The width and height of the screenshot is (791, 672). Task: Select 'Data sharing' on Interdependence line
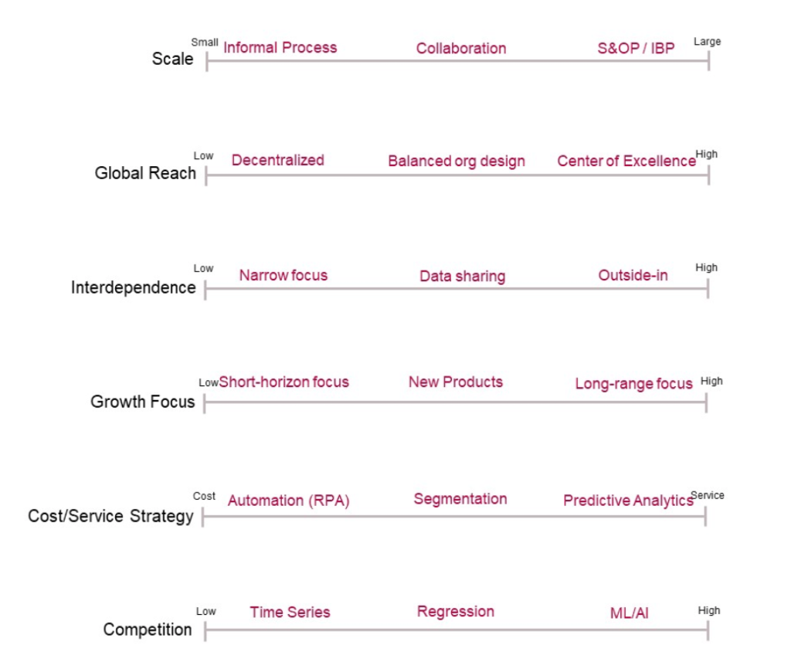pos(462,277)
